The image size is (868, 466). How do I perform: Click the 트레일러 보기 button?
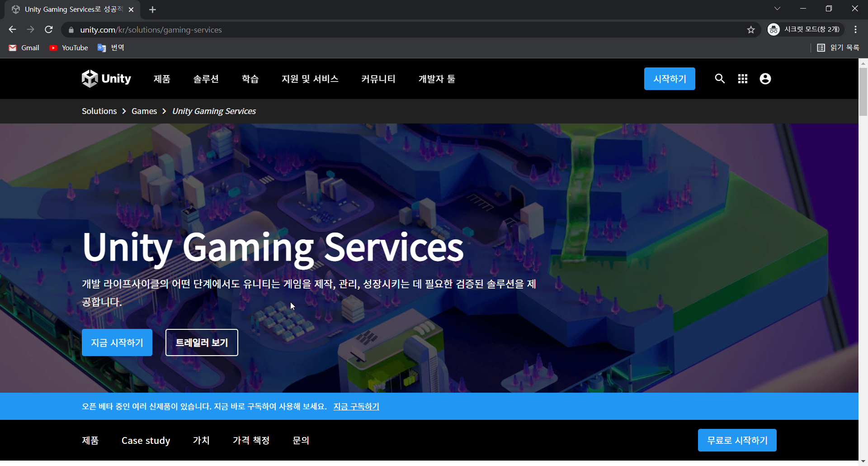(202, 342)
